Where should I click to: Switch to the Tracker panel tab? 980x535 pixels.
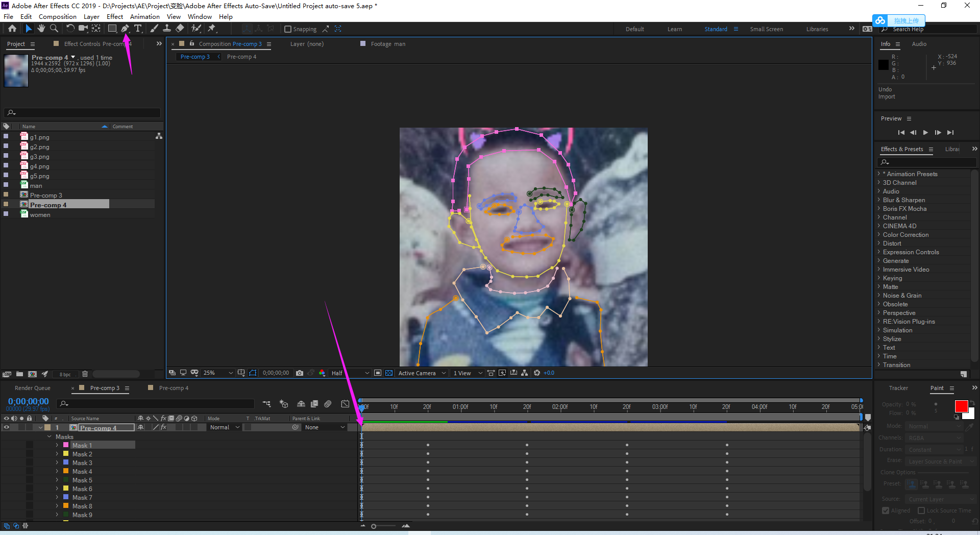(898, 388)
